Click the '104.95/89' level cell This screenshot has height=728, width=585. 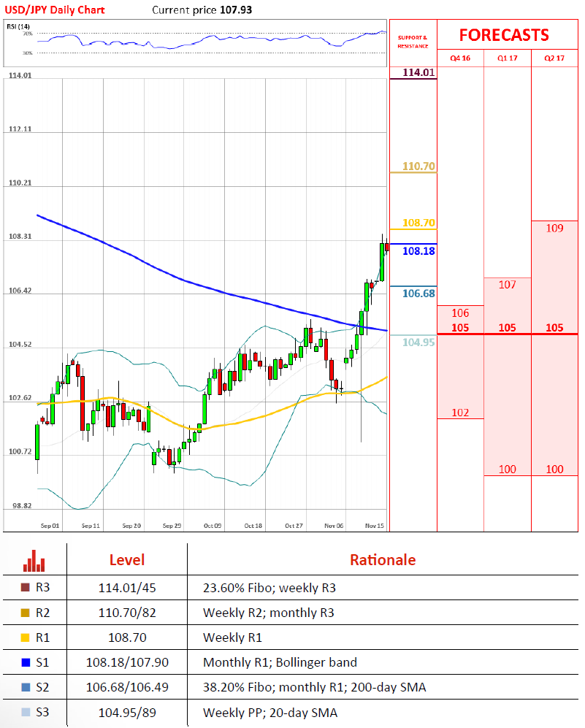pyautogui.click(x=127, y=713)
